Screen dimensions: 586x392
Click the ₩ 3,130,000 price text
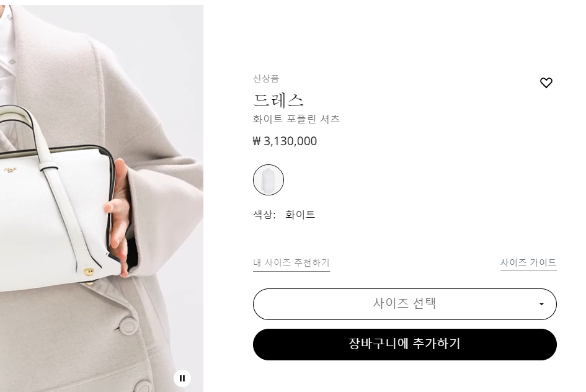(x=285, y=141)
